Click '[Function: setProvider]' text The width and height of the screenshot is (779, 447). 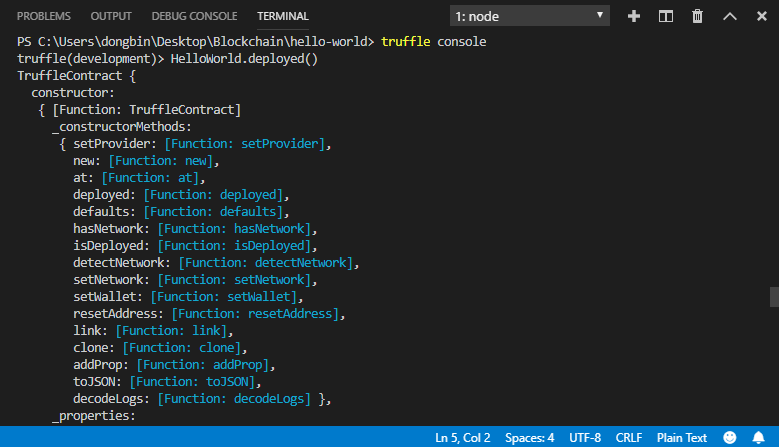pyautogui.click(x=244, y=144)
